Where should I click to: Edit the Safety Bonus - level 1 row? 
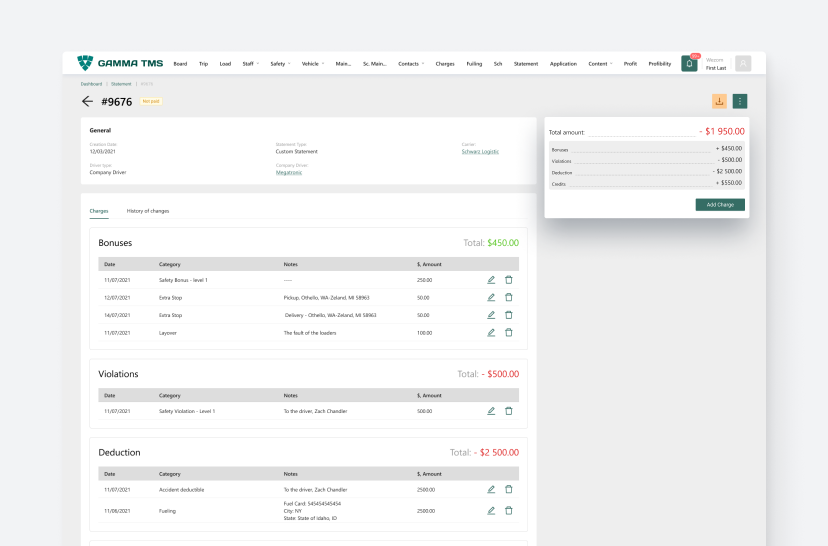(491, 280)
